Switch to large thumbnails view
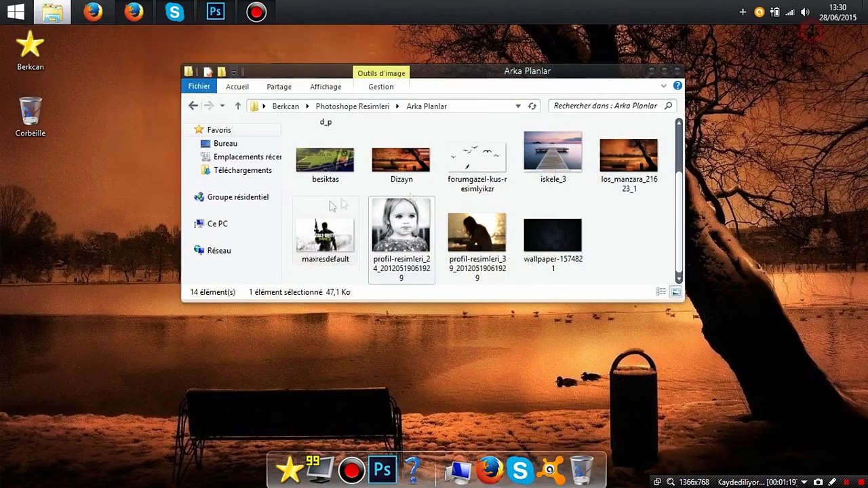This screenshot has height=488, width=868. 675,292
